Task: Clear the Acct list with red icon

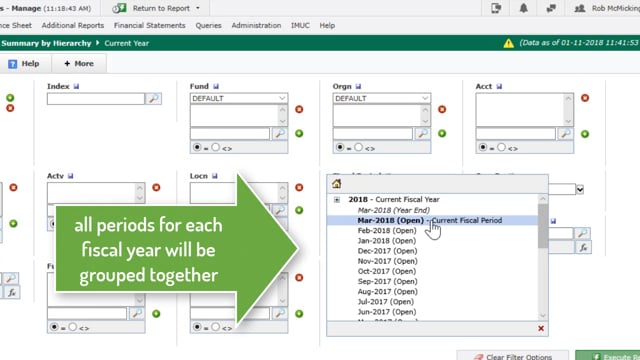Action: [585, 98]
